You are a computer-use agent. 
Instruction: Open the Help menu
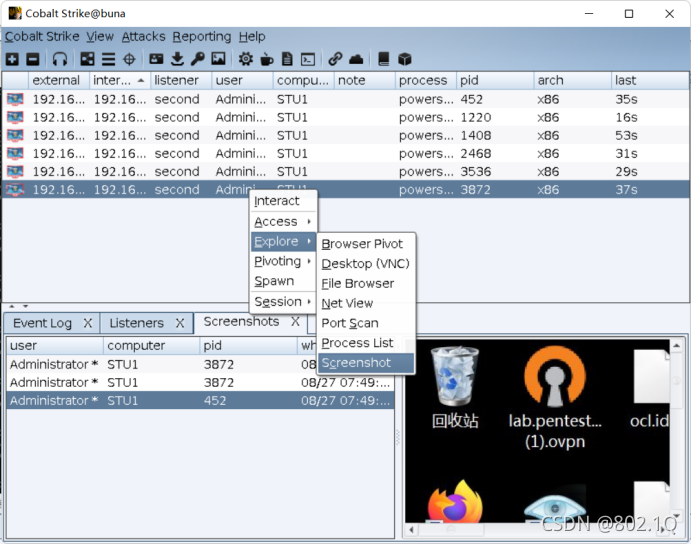tap(252, 37)
